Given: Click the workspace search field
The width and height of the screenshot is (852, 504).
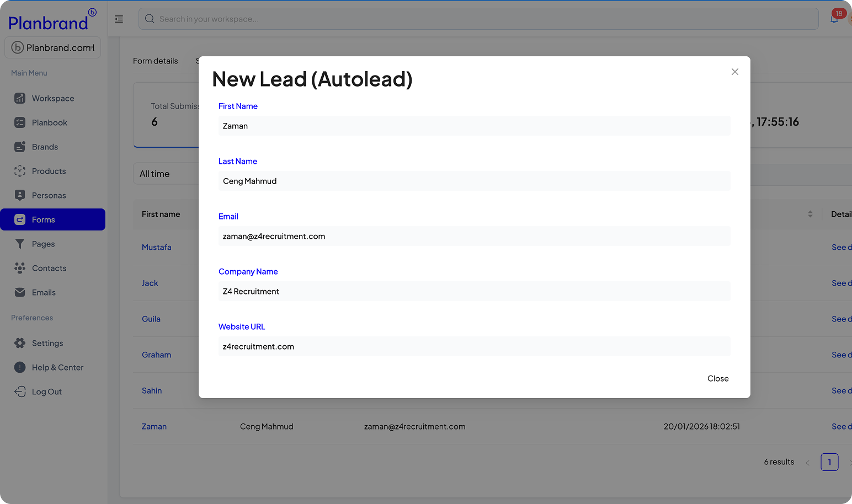Looking at the screenshot, I should (x=478, y=19).
